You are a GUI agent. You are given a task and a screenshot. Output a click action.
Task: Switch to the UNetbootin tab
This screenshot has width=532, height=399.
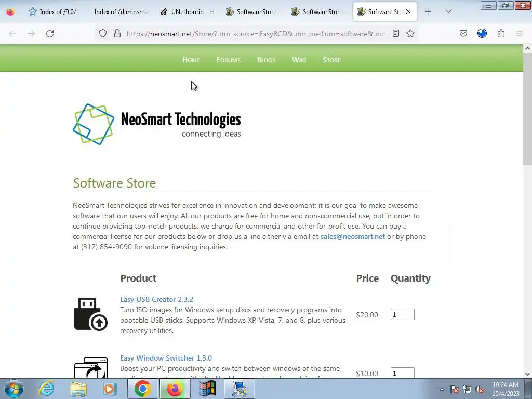[187, 12]
